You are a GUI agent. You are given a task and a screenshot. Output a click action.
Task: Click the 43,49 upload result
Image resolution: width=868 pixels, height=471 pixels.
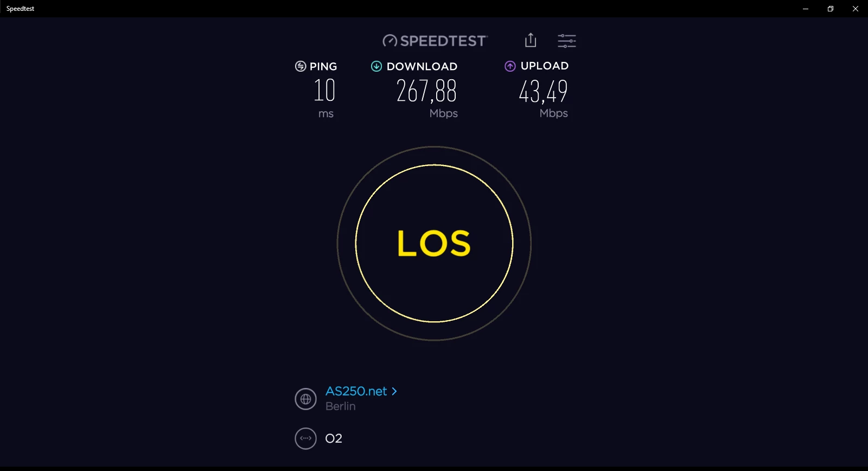click(x=543, y=91)
